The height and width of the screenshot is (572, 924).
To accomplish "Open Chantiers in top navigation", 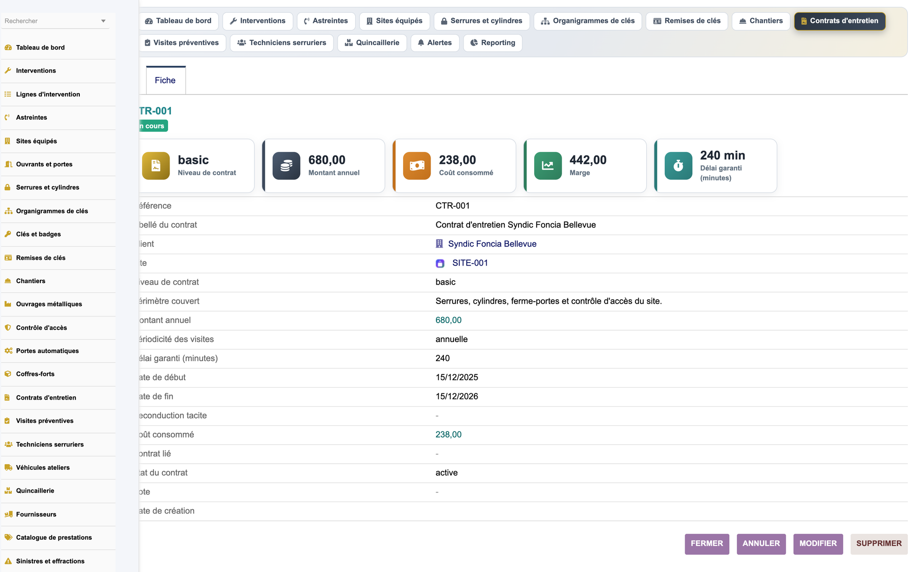I will pyautogui.click(x=761, y=21).
